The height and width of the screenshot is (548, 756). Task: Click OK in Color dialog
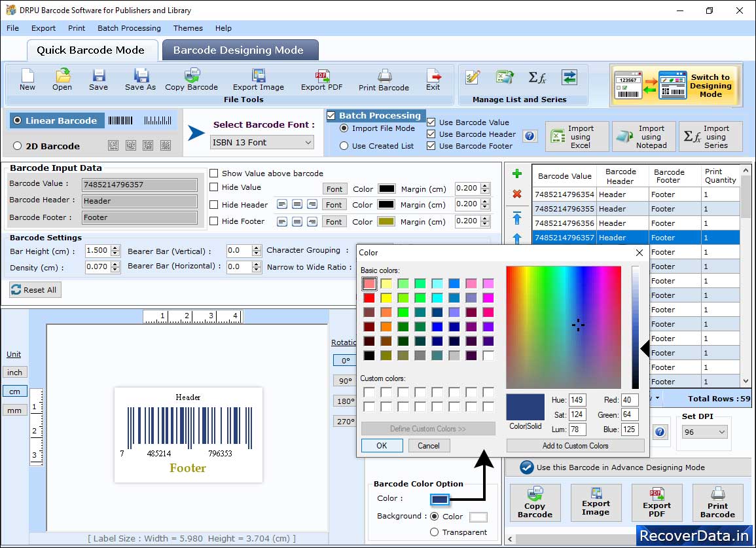click(382, 445)
